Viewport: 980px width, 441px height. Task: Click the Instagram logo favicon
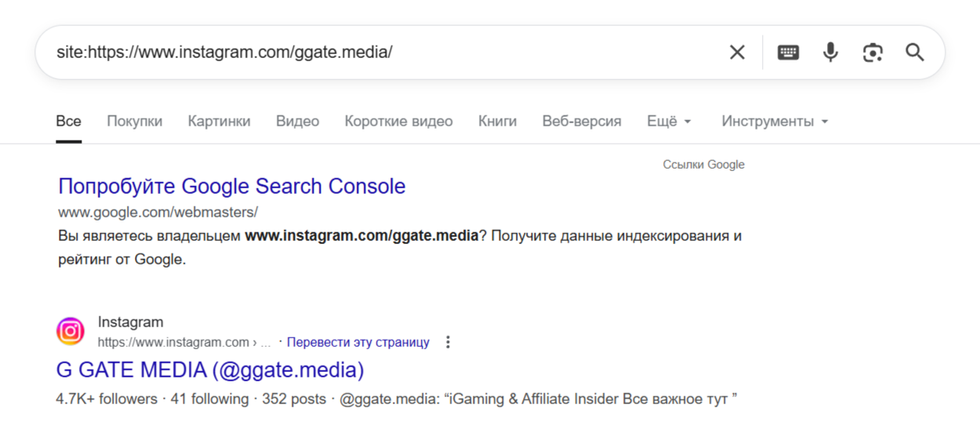pos(71,331)
